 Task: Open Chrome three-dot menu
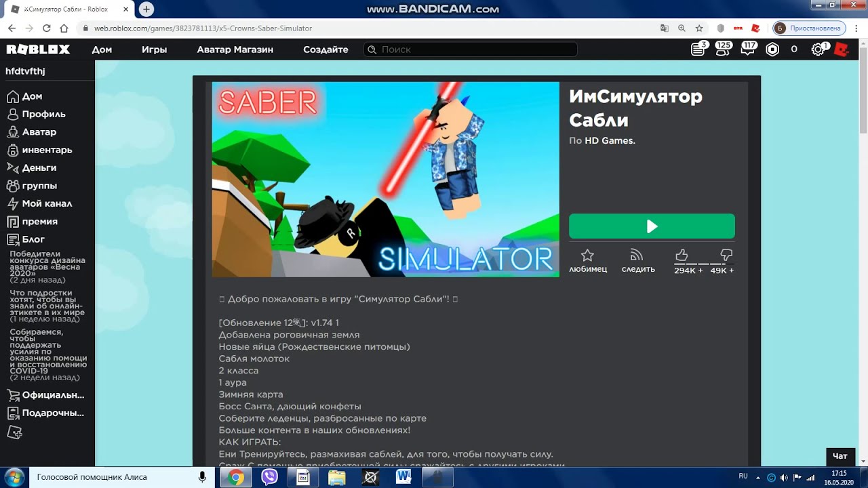pyautogui.click(x=856, y=28)
